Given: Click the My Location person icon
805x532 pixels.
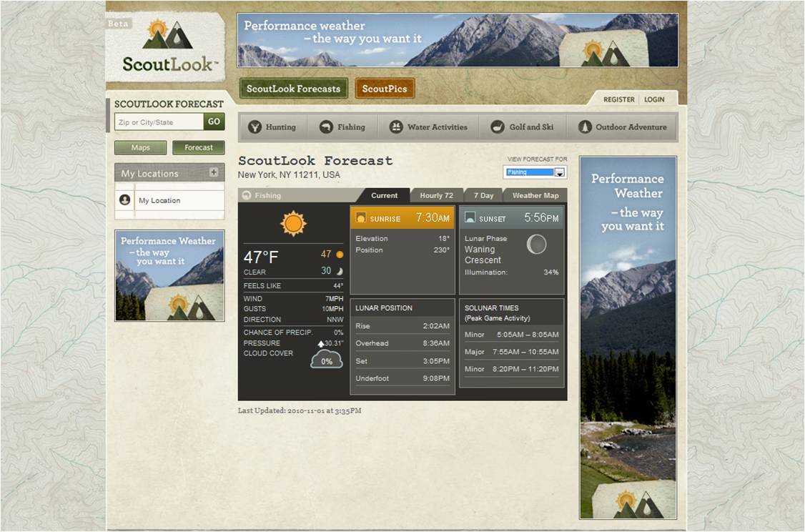Looking at the screenshot, I should 125,199.
